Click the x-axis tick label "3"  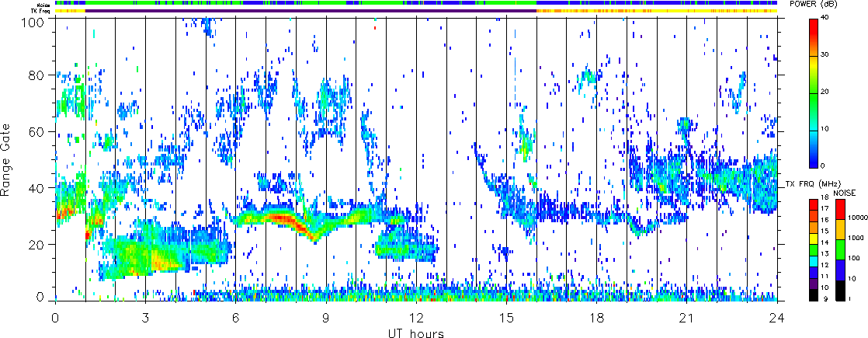click(x=146, y=319)
